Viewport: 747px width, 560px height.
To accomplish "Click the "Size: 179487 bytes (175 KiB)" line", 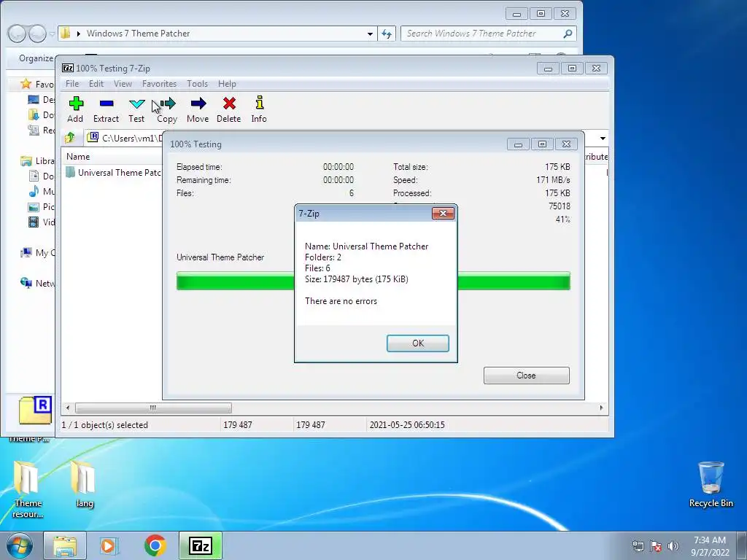I will pos(357,279).
